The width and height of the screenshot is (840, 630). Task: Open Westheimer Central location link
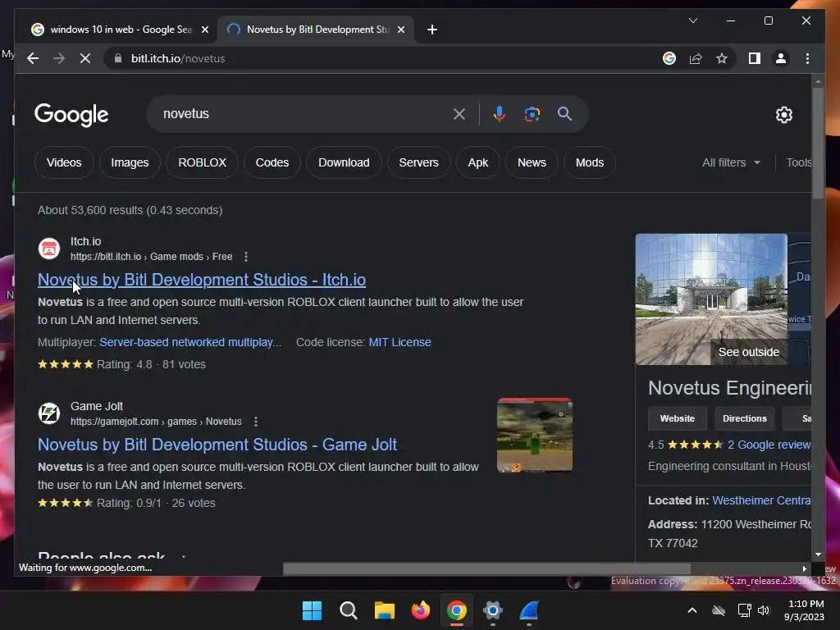point(761,500)
